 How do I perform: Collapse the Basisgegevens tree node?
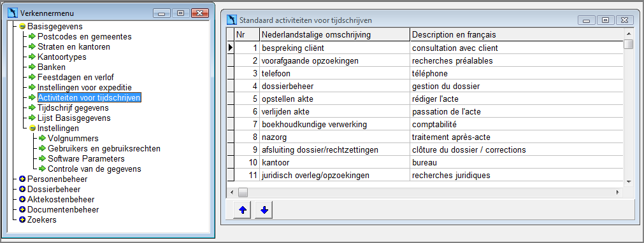[x=22, y=27]
